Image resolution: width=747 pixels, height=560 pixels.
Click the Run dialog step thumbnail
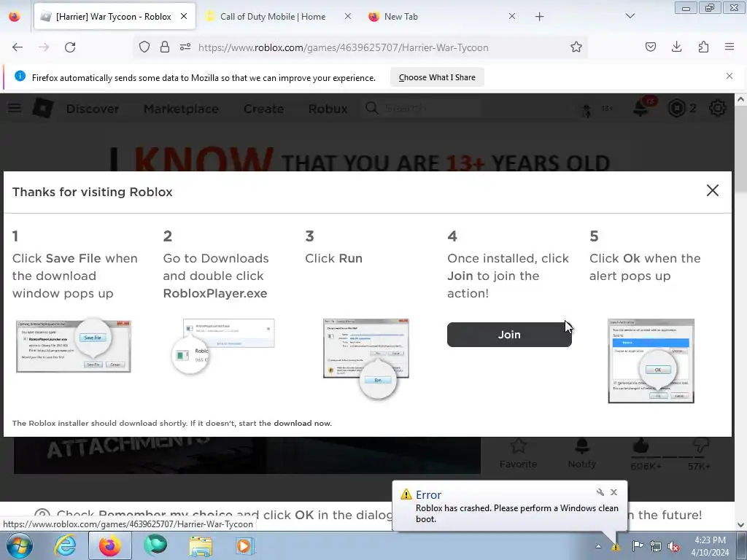(366, 357)
